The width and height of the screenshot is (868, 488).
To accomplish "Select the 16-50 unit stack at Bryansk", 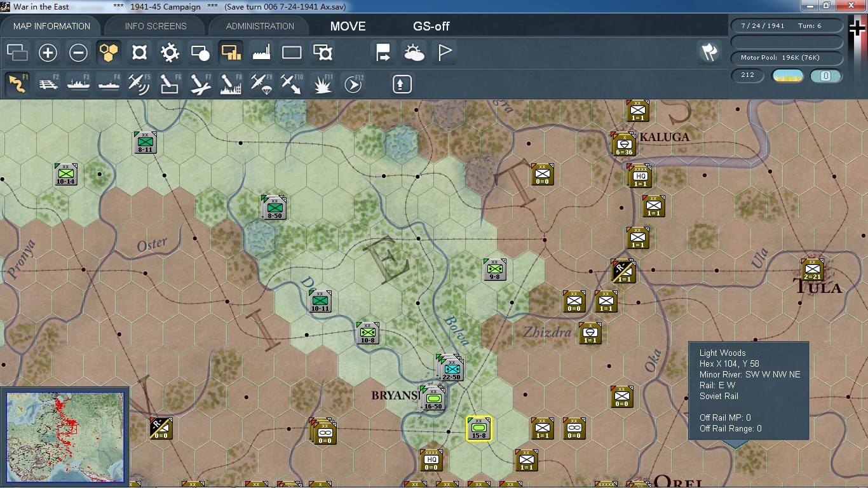I will click(x=433, y=398).
